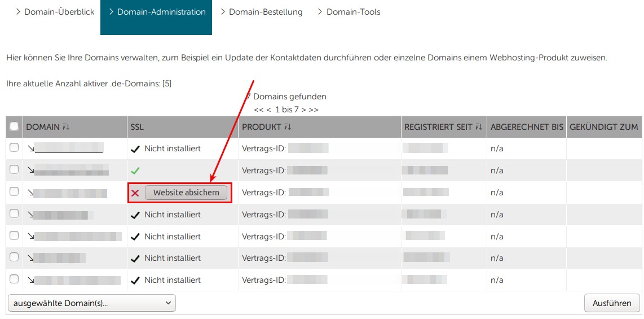Check the box of the first domain row

pyautogui.click(x=14, y=147)
